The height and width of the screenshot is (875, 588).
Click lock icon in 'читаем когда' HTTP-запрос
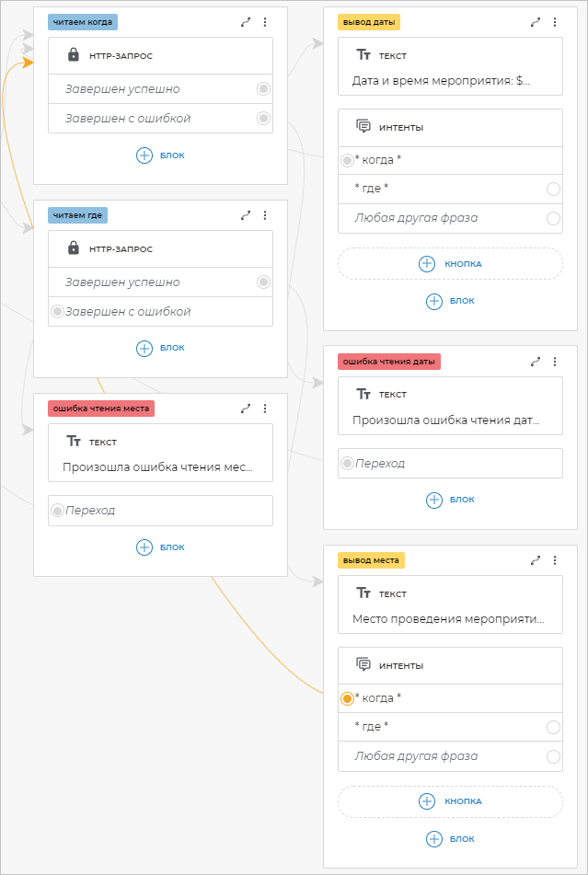pyautogui.click(x=74, y=55)
